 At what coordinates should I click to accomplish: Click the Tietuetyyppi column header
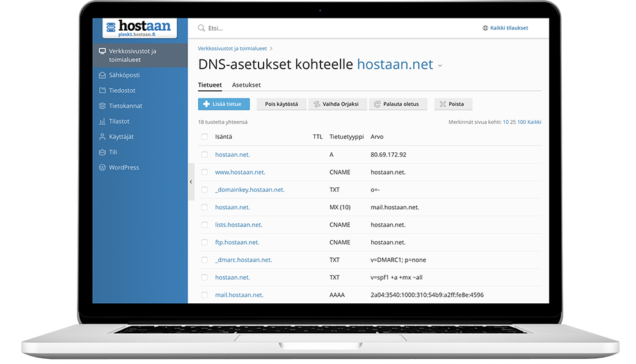(x=346, y=137)
